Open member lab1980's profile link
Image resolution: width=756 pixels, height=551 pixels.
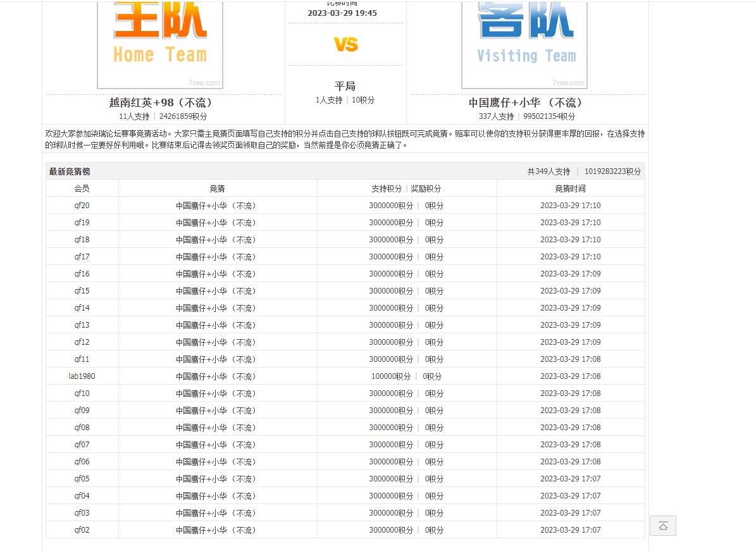point(82,376)
